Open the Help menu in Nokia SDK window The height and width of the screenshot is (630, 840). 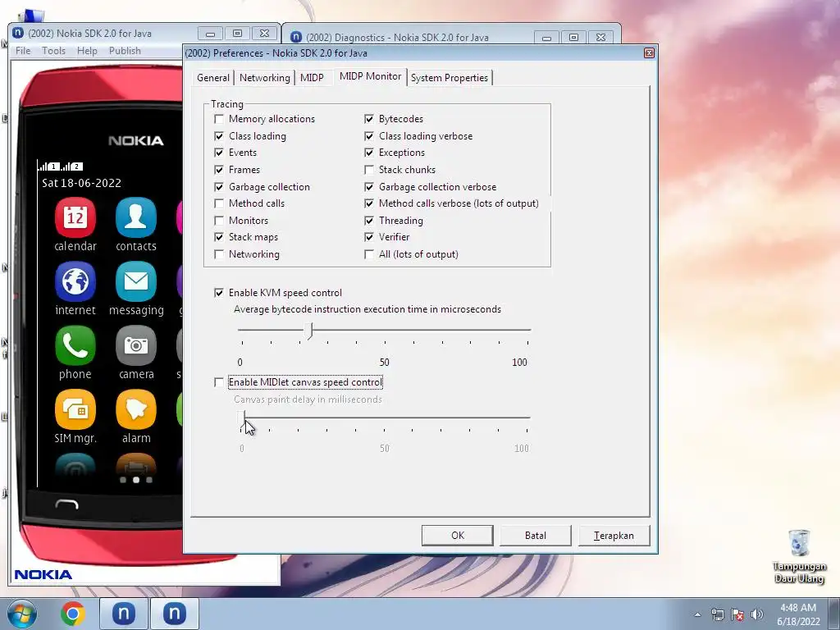pos(87,51)
